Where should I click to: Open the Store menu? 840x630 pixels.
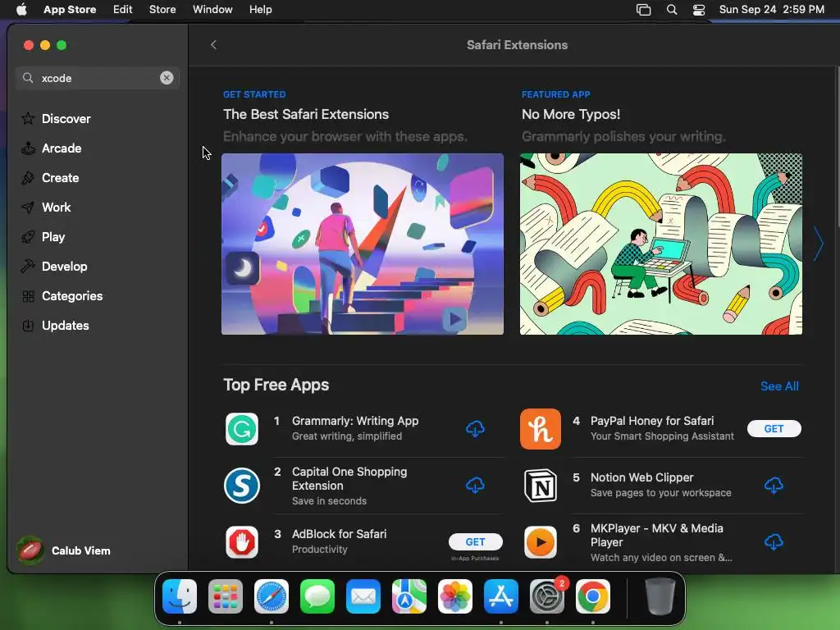(x=162, y=10)
